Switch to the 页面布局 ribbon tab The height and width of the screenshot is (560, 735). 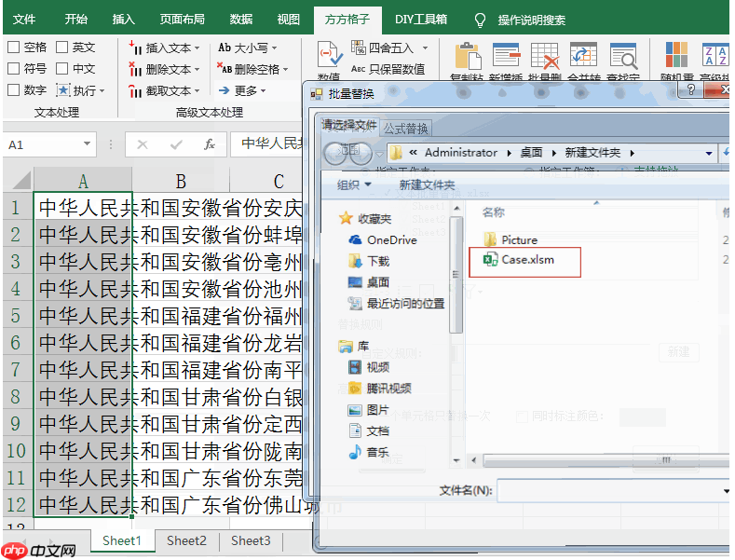[182, 20]
